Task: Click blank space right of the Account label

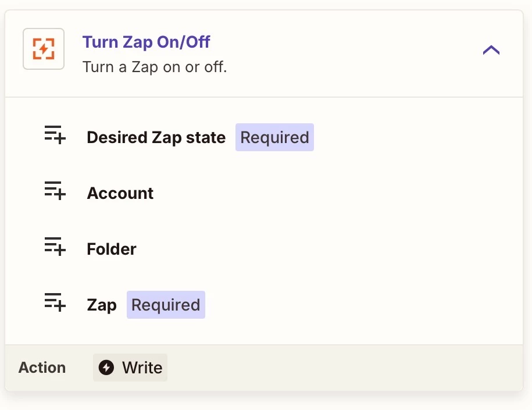Action: click(326, 194)
